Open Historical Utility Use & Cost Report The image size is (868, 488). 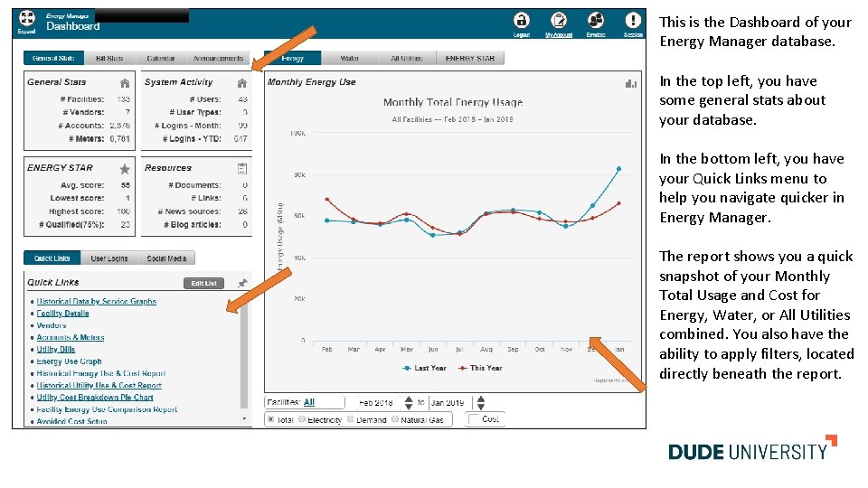pyautogui.click(x=99, y=386)
